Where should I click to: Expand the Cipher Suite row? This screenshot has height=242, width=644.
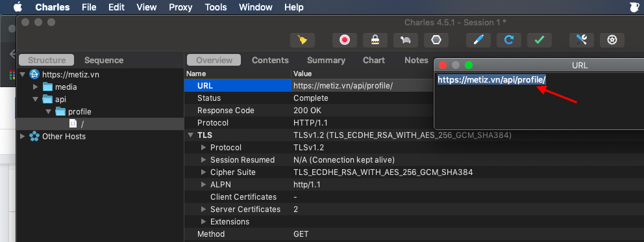coord(203,172)
